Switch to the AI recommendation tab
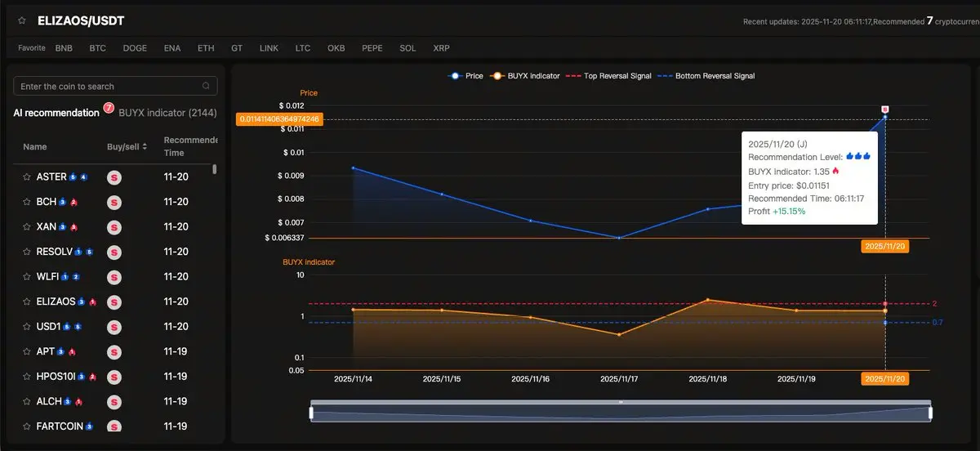Viewport: 980px width, 451px height. click(56, 113)
